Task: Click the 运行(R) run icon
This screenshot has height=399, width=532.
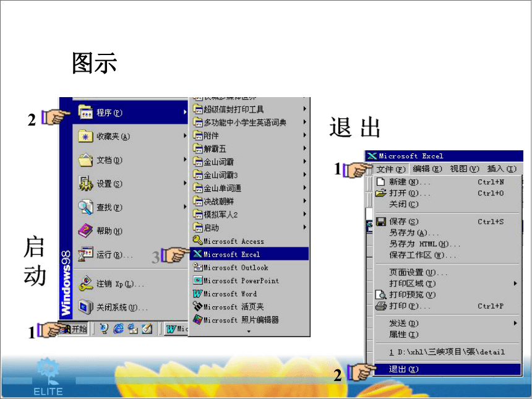Action: point(85,254)
